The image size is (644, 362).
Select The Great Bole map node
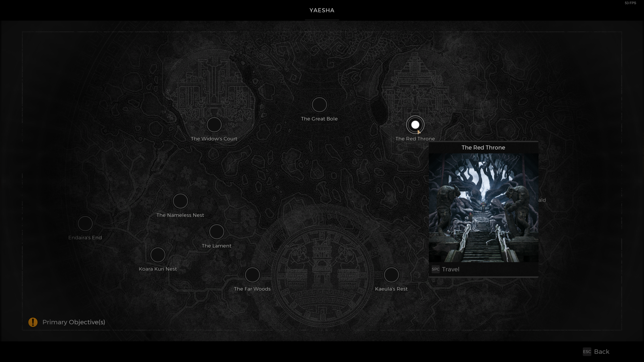point(319,105)
